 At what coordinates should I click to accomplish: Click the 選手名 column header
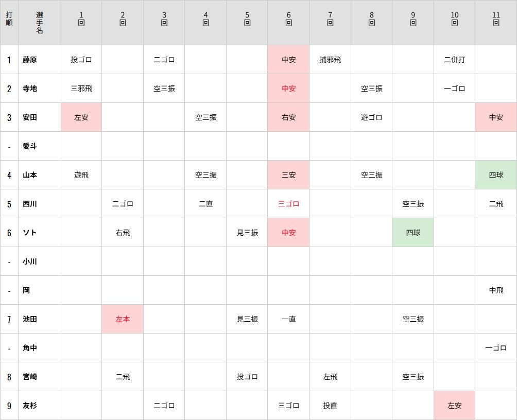[x=40, y=23]
